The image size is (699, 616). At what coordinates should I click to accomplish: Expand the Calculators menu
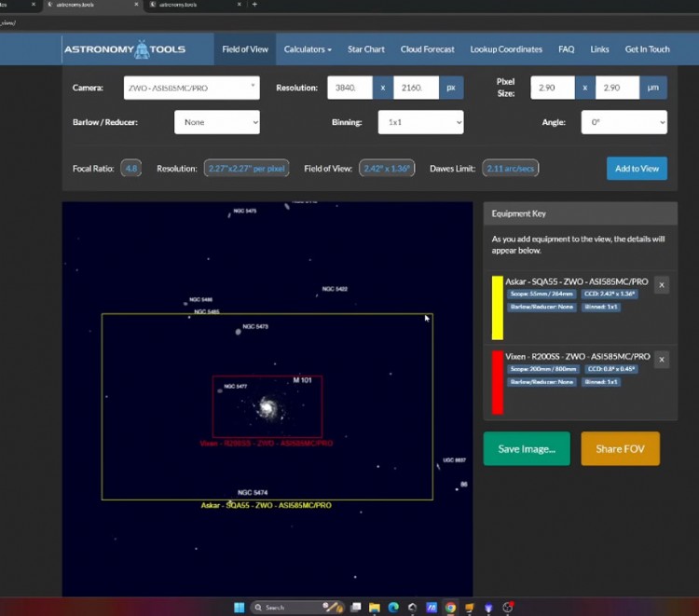pyautogui.click(x=308, y=49)
